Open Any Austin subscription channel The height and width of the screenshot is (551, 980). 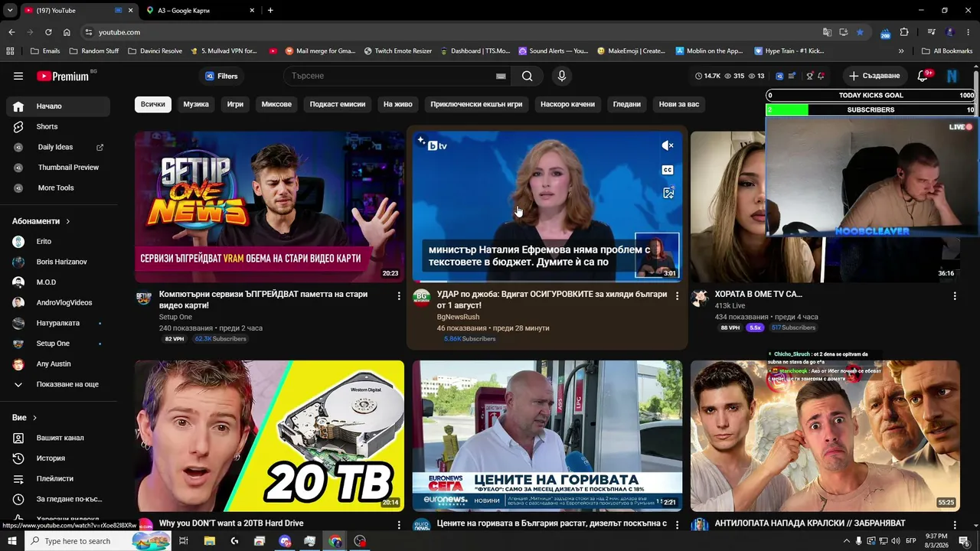pyautogui.click(x=58, y=364)
